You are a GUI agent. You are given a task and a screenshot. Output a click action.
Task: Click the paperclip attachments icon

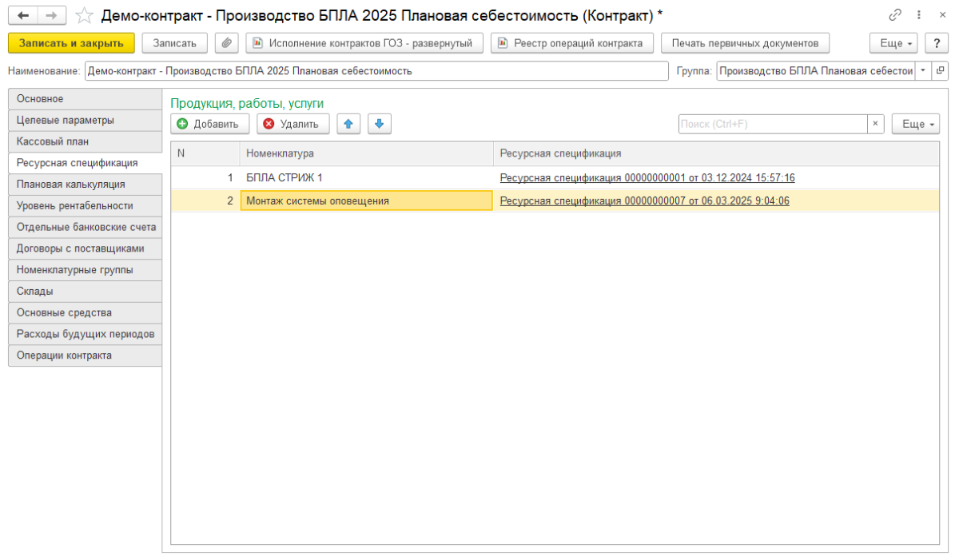point(227,42)
